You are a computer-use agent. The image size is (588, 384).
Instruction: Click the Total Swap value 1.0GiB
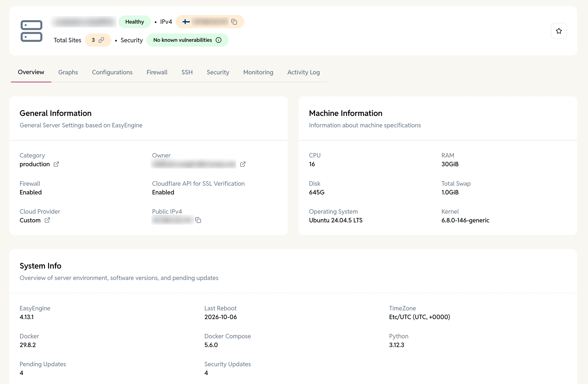point(450,192)
